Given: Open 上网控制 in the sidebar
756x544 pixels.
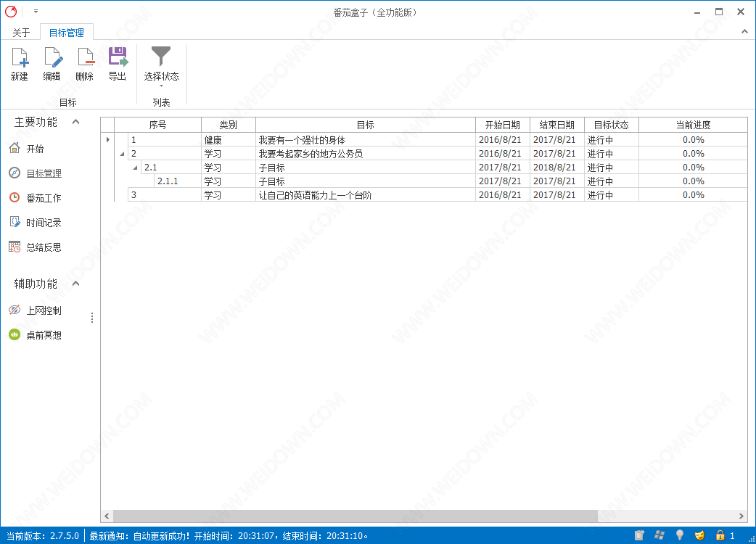Looking at the screenshot, I should pos(36,310).
